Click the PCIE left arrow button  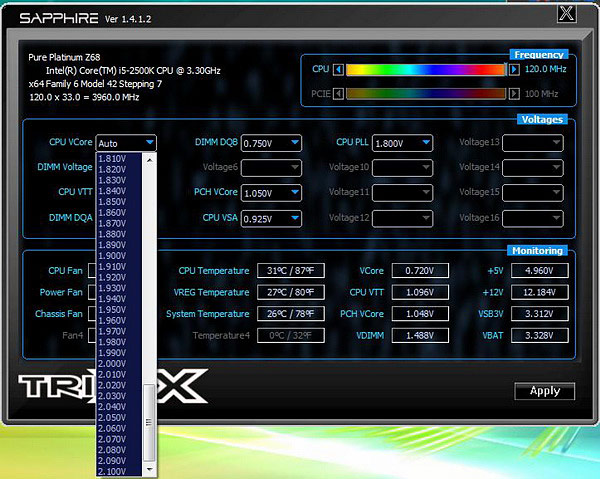338,94
